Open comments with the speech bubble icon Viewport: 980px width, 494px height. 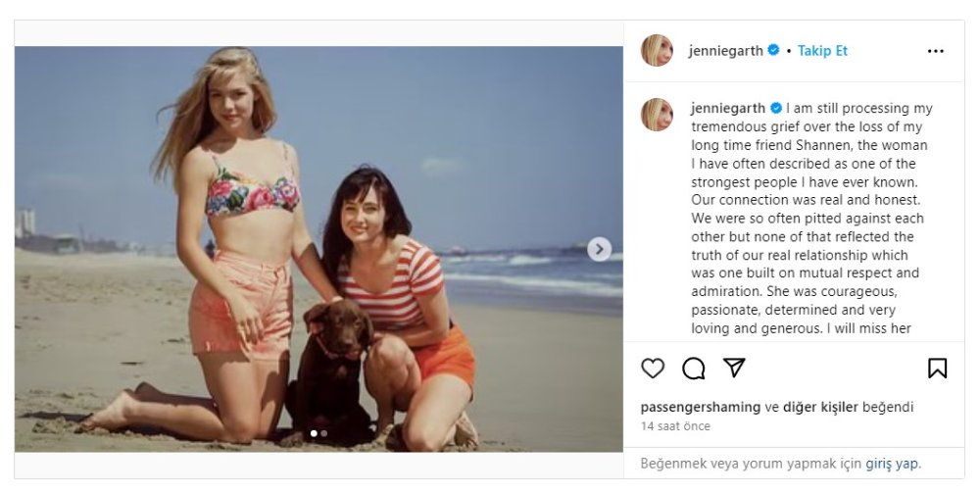point(694,369)
